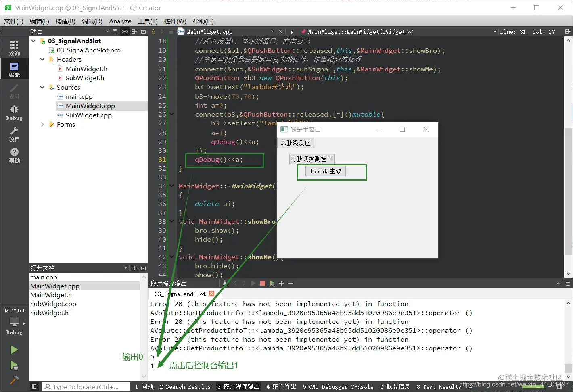Click the 点我切换副窗口 button

312,159
